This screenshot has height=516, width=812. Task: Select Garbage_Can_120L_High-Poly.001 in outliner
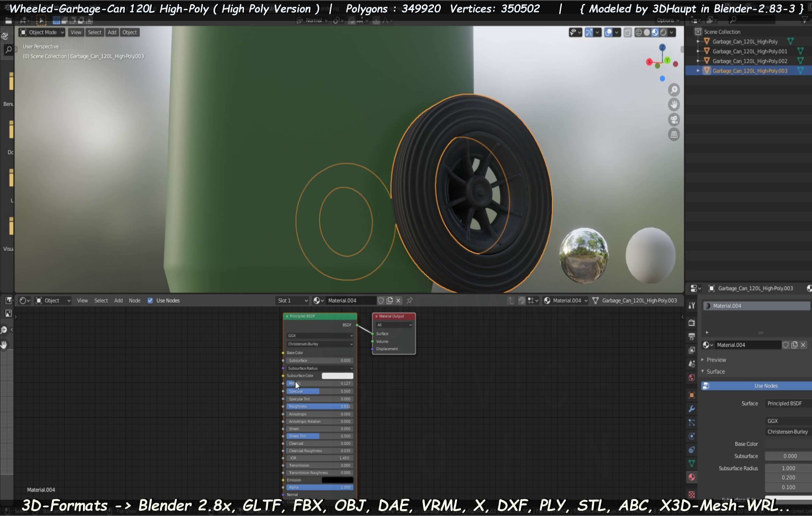tap(749, 51)
